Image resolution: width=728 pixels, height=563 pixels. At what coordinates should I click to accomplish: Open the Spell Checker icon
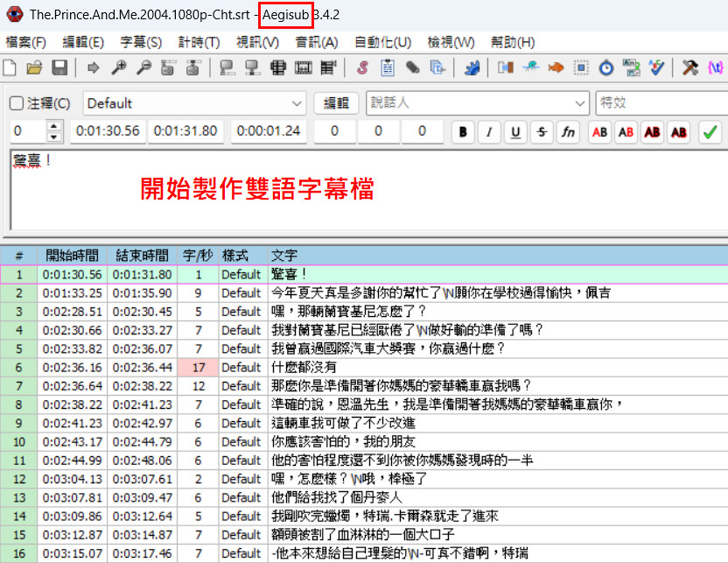point(657,67)
